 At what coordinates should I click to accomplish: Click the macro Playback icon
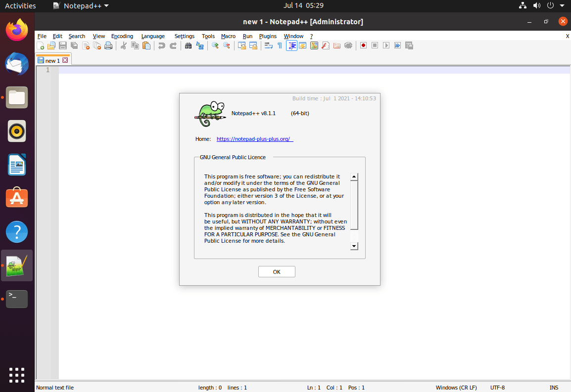pyautogui.click(x=386, y=45)
